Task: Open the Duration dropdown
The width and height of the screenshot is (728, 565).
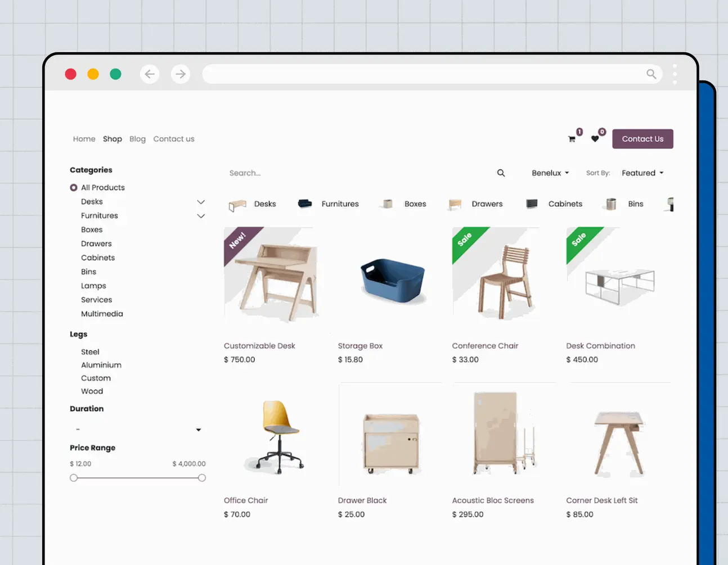Action: coord(138,430)
